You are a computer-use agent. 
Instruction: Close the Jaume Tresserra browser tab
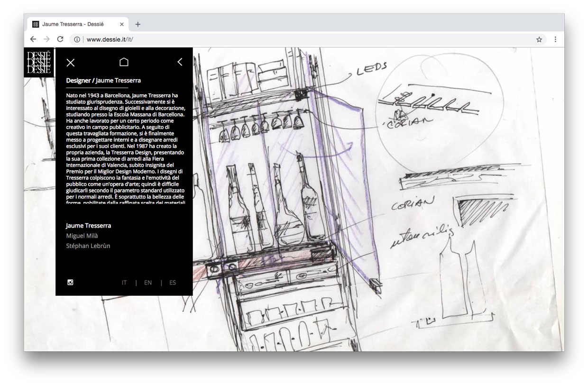[x=122, y=24]
